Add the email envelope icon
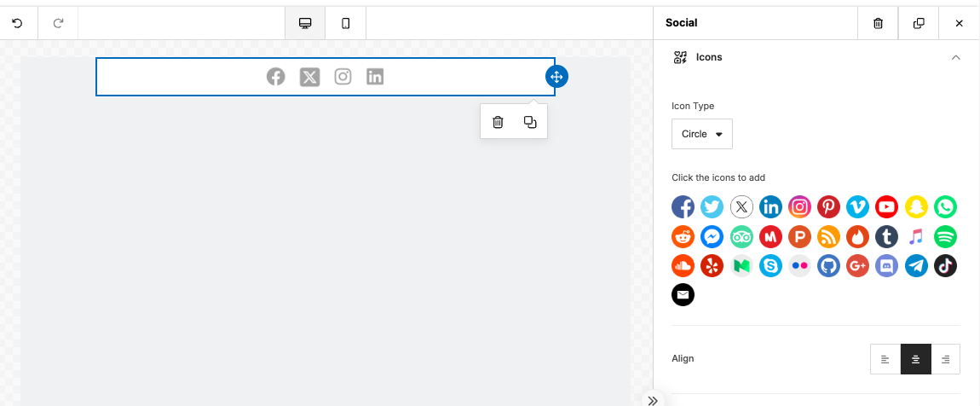Viewport: 980px width, 406px height. click(683, 294)
